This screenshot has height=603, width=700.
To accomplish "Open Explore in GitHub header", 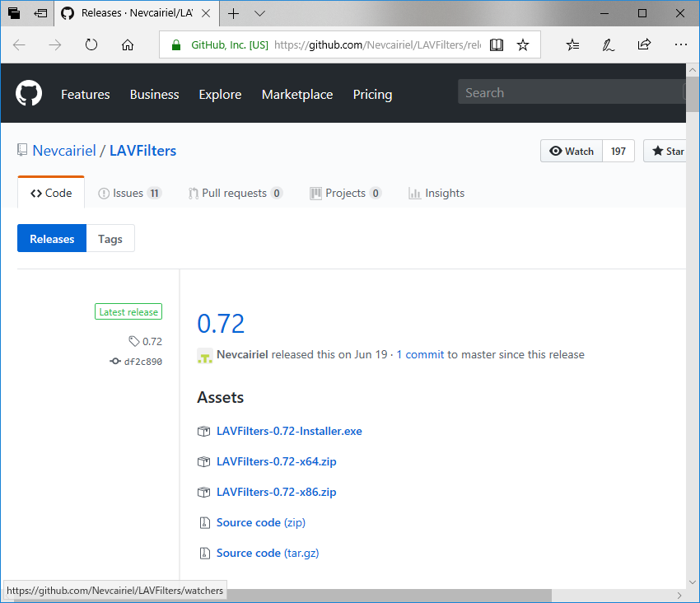I will (220, 94).
